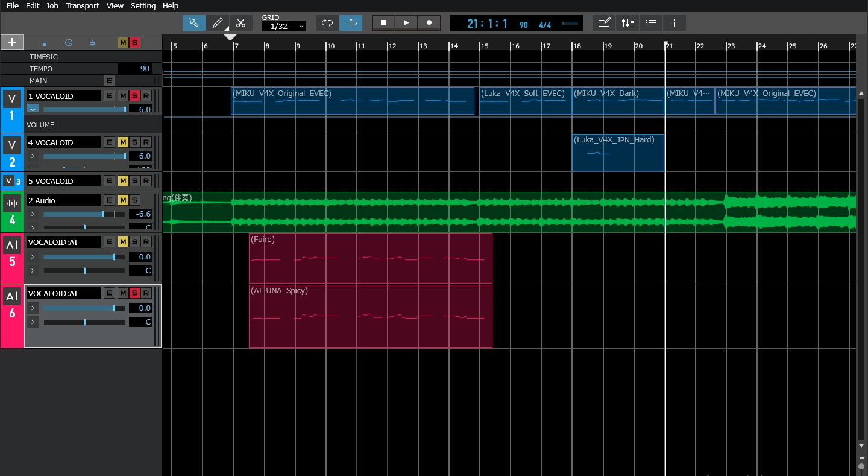868x476 pixels.
Task: Unsolo the 1 VOCALOID track
Action: [134, 96]
